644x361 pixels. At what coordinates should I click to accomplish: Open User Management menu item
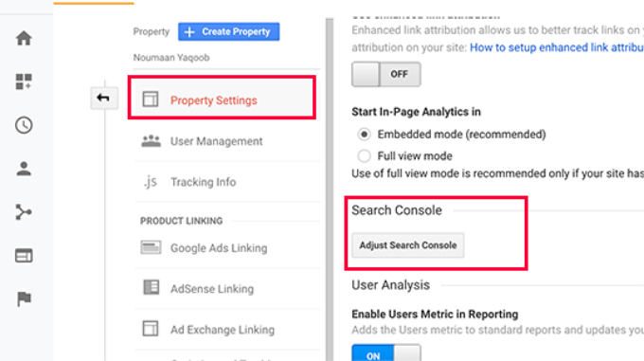(x=227, y=141)
